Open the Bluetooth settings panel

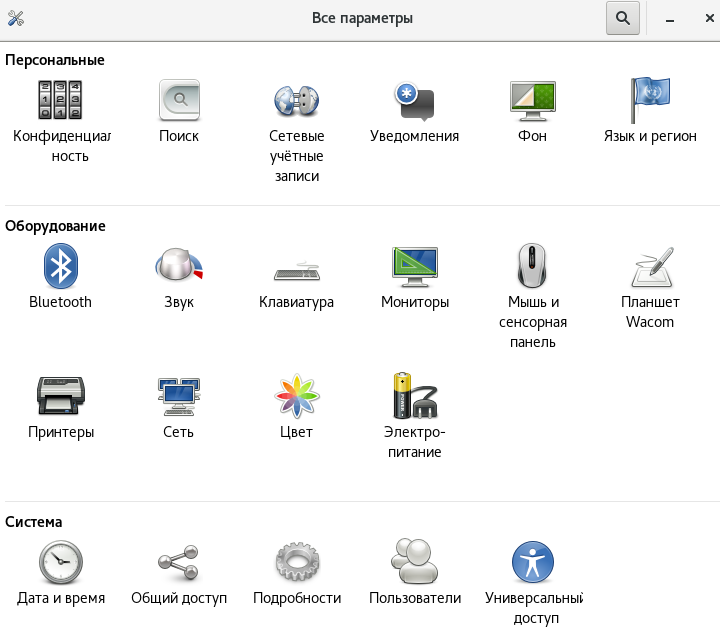tap(61, 267)
